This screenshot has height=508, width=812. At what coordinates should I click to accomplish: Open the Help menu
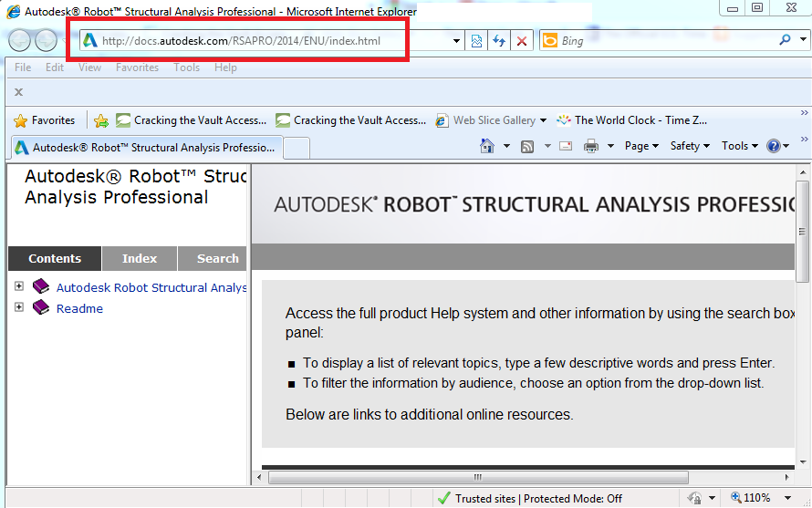click(x=225, y=67)
